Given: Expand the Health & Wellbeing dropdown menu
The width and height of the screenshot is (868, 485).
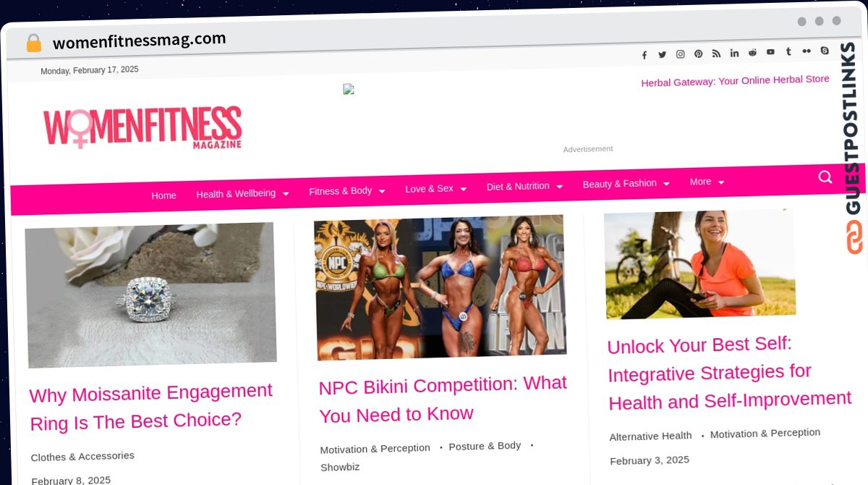Looking at the screenshot, I should [242, 194].
